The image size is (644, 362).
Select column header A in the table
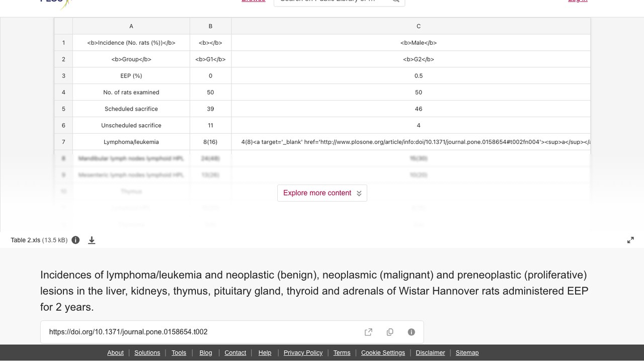(x=131, y=26)
